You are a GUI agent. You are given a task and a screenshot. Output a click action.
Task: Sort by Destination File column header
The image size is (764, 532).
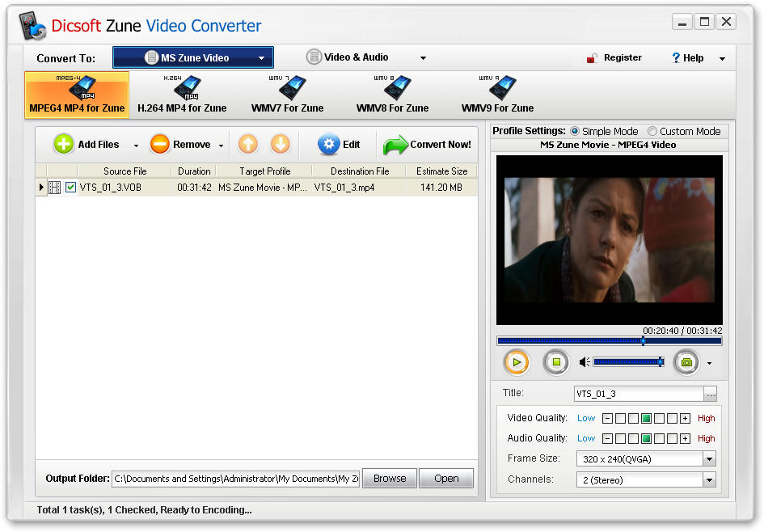pos(360,171)
